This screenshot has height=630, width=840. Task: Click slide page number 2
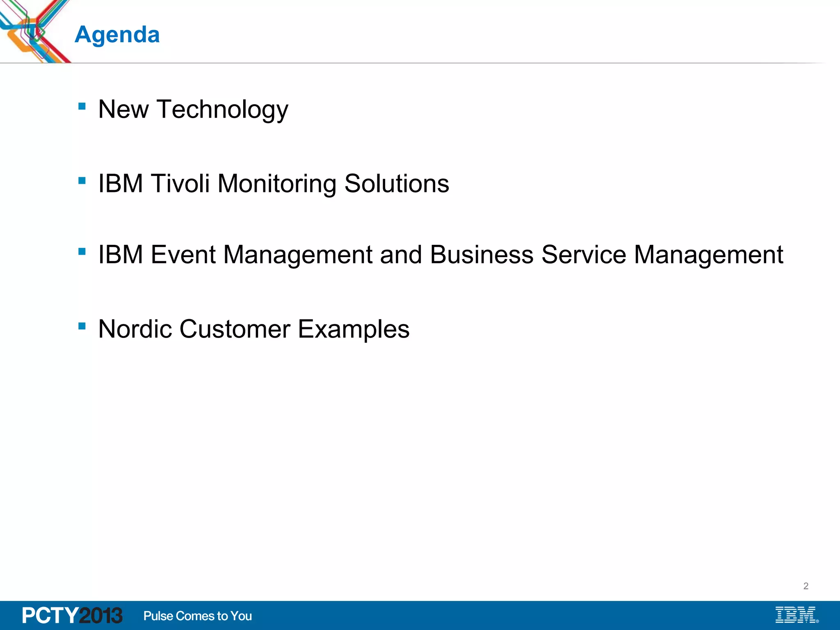(806, 586)
